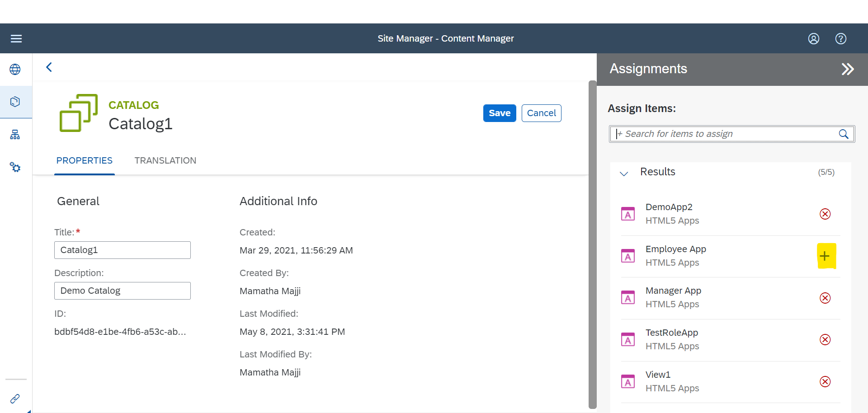This screenshot has height=413, width=868.
Task: Open Site Directory globe icon
Action: (x=15, y=69)
